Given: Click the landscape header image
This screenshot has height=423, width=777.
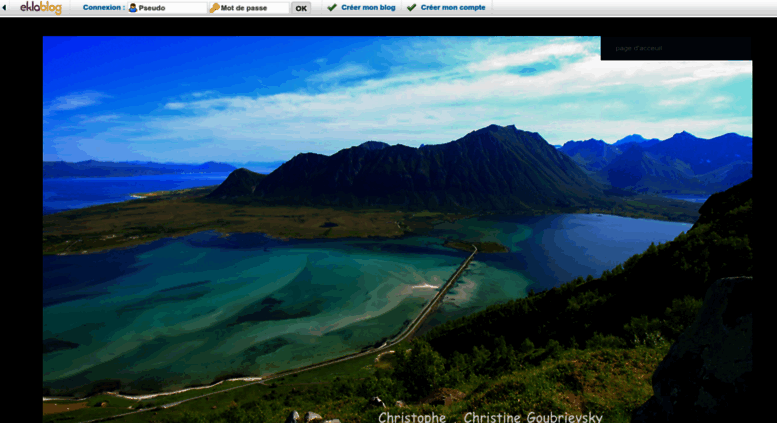Looking at the screenshot, I should pos(397,229).
